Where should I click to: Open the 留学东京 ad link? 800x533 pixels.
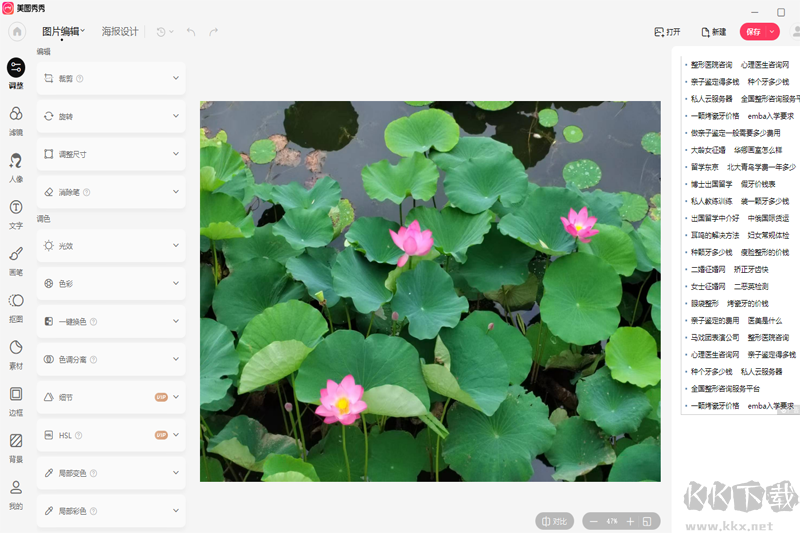[x=705, y=167]
